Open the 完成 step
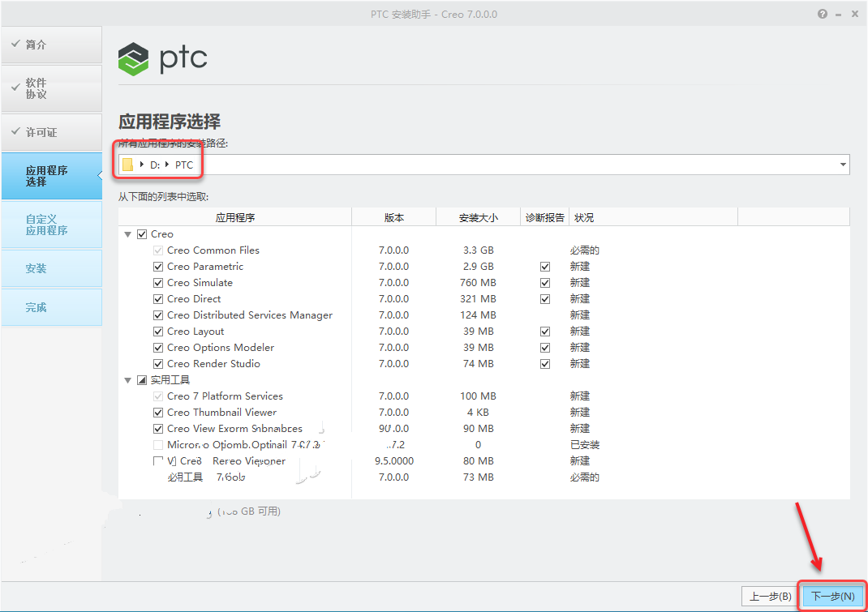Viewport: 868px width, 612px height. click(51, 307)
